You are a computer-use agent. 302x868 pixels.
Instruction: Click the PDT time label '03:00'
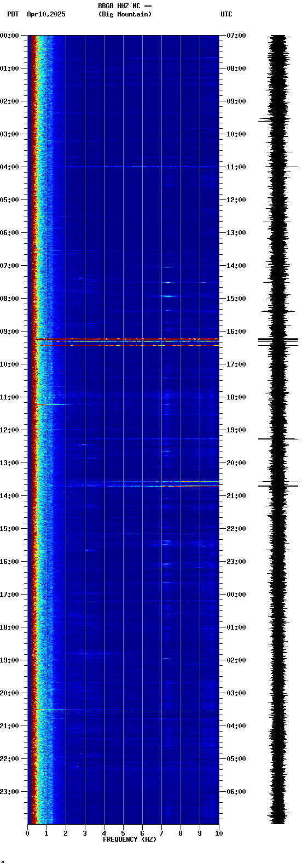(x=9, y=134)
